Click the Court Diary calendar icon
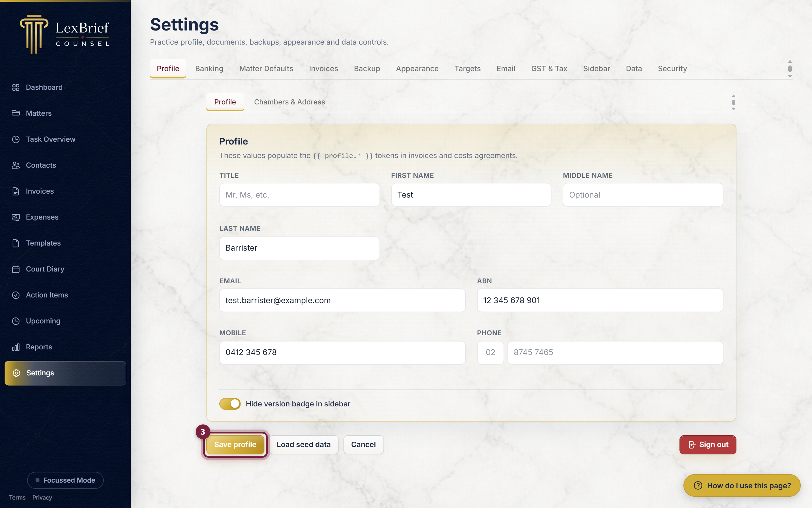 [16, 269]
